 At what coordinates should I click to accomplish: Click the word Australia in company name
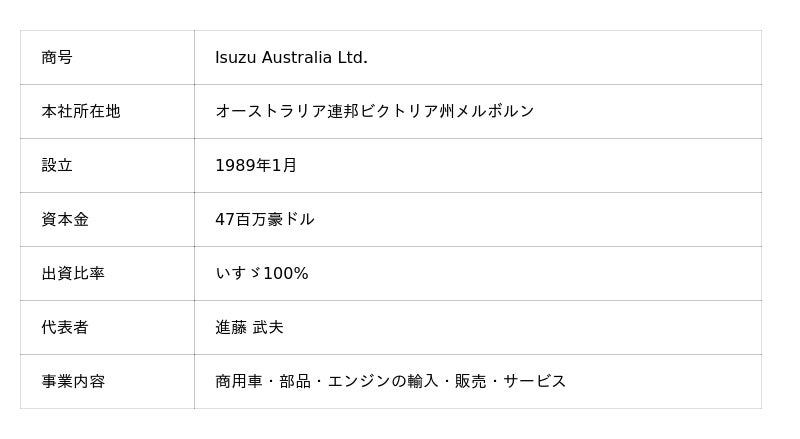click(x=296, y=58)
